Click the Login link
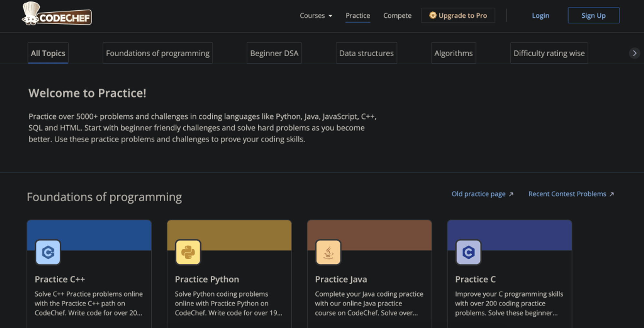The height and width of the screenshot is (328, 644). click(x=540, y=15)
